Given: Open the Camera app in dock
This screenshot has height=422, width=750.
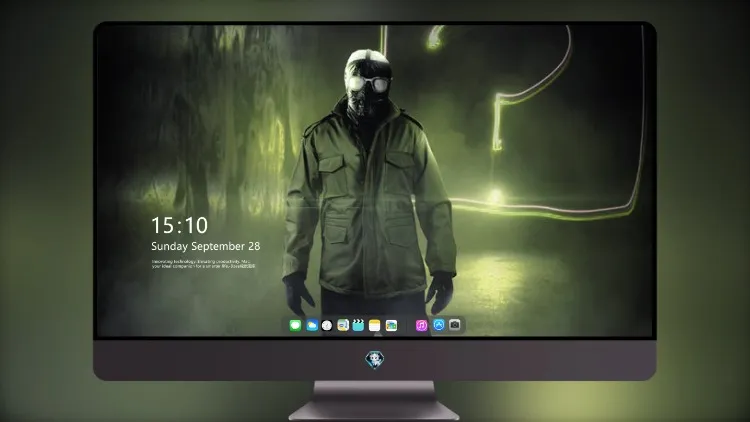Looking at the screenshot, I should click(x=455, y=325).
